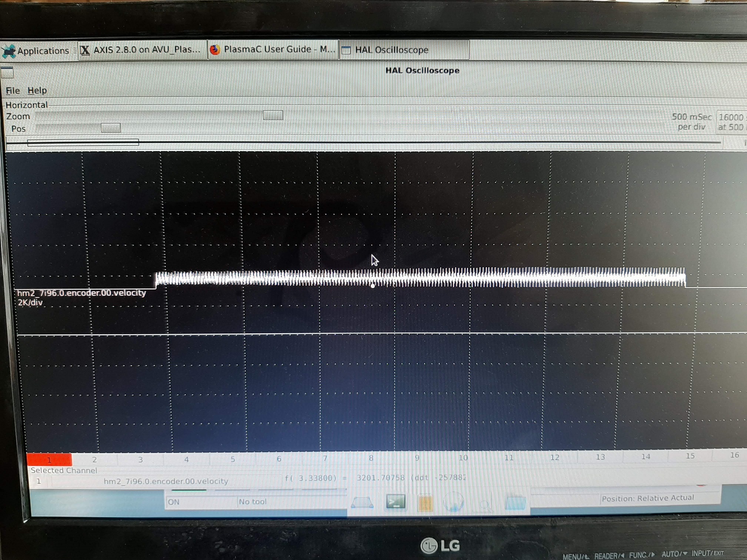Open the Show Desktop dock icon
This screenshot has height=560, width=747.
(362, 503)
